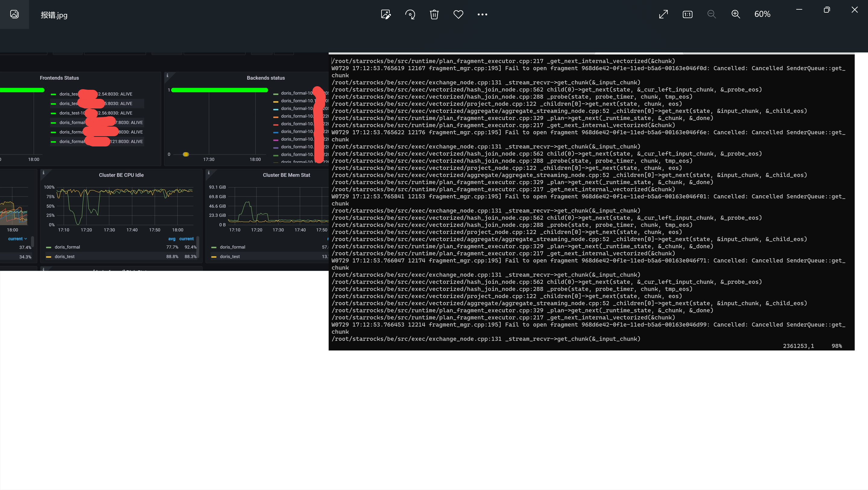Click the 报错.jpg file name title
The width and height of the screenshot is (868, 490).
pyautogui.click(x=54, y=15)
